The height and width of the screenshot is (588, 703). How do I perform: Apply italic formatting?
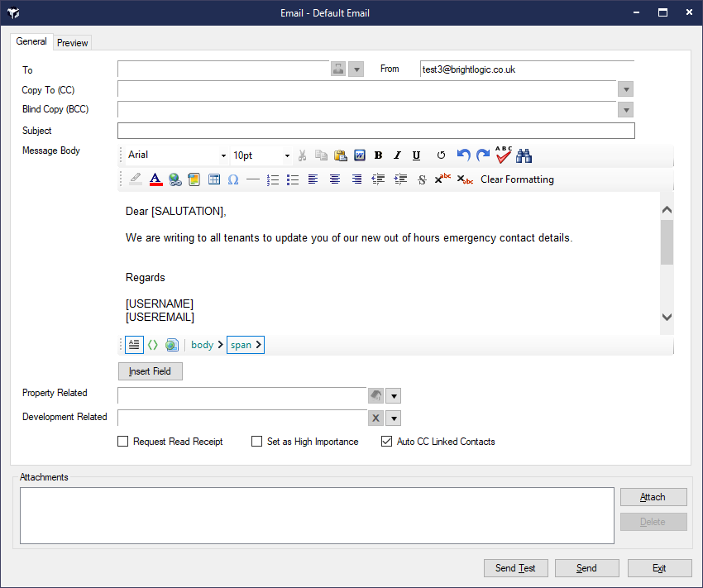(397, 155)
